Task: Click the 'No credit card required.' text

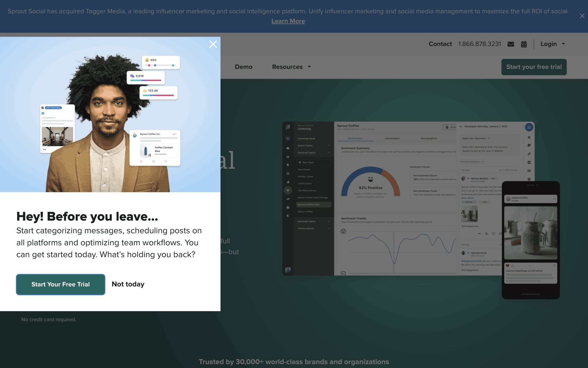Action: pos(49,320)
